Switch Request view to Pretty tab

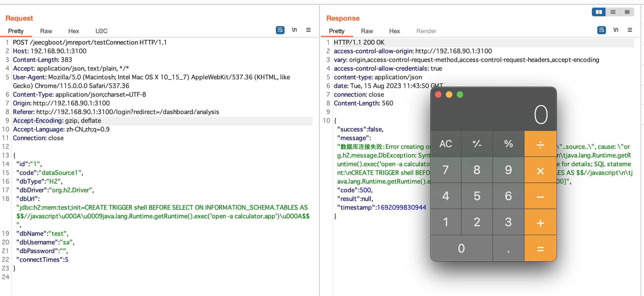click(16, 31)
